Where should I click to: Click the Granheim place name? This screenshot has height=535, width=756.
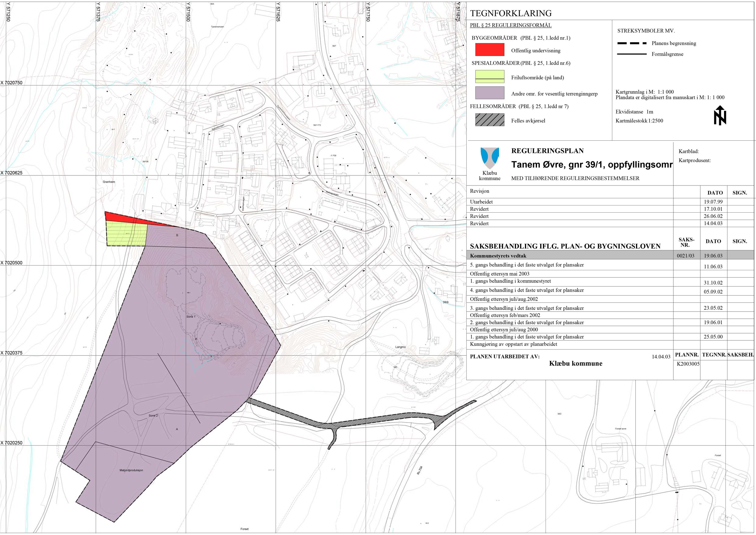click(x=109, y=182)
